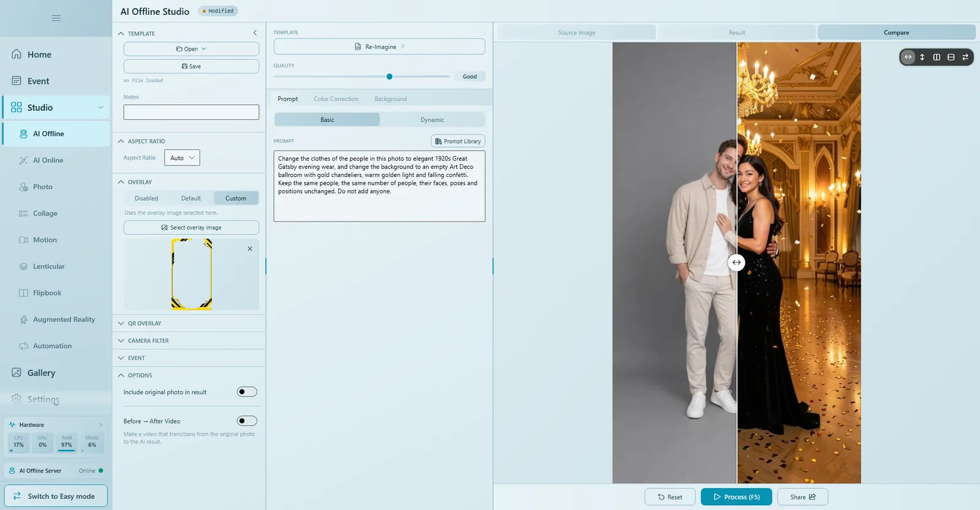This screenshot has width=980, height=510.
Task: Choose the stacked rows compare layout
Action: (951, 57)
